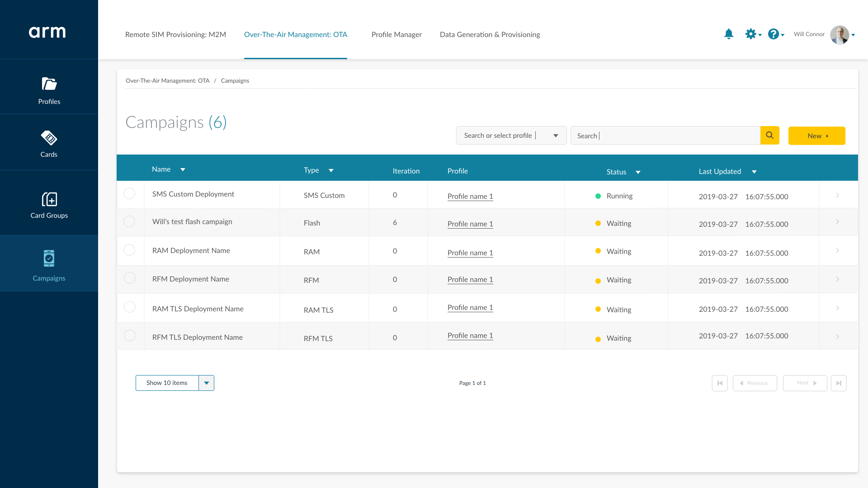Screen dimensions: 868x488
Task: Expand Show 10 items dropdown arrow
Action: pyautogui.click(x=207, y=383)
